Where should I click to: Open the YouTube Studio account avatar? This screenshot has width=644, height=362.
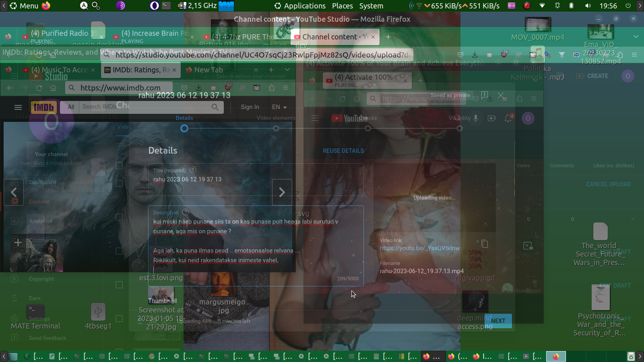coord(627,76)
